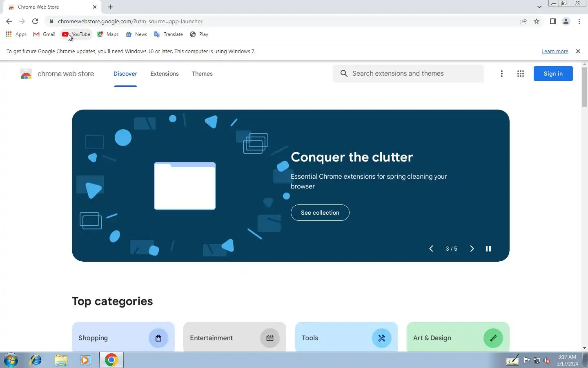
Task: Click the network tray icon
Action: (x=537, y=360)
